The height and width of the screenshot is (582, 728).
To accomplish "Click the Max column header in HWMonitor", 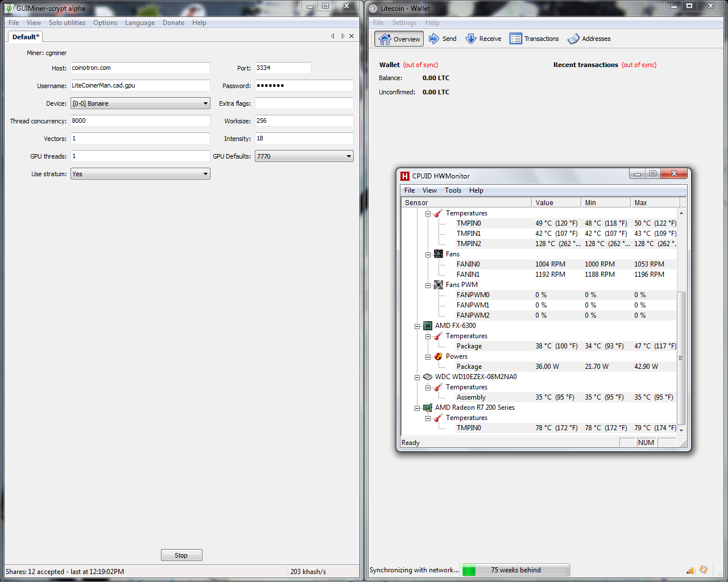I will (x=655, y=202).
